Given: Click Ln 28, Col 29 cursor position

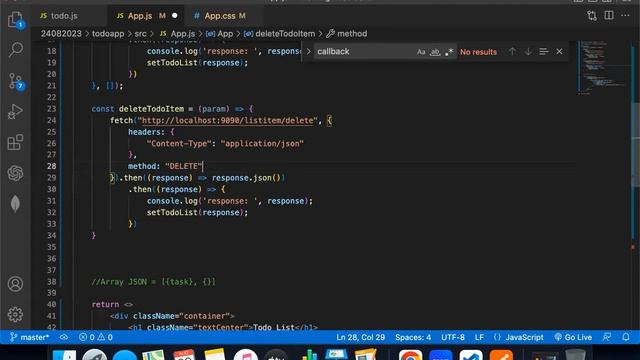Looking at the screenshot, I should point(360,337).
